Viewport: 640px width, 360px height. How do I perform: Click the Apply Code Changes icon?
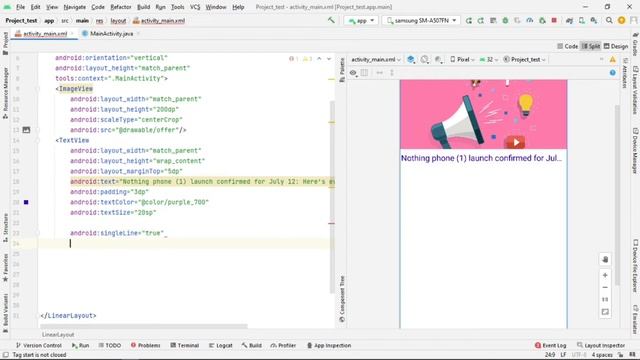click(x=481, y=20)
